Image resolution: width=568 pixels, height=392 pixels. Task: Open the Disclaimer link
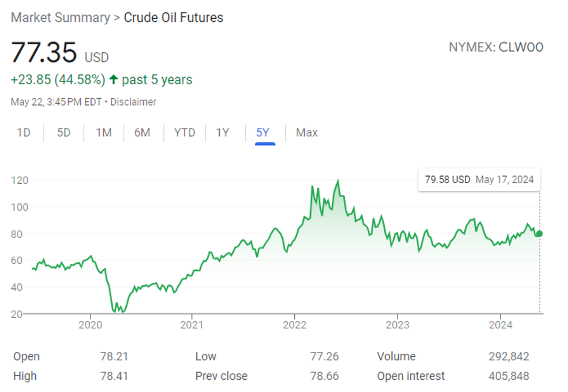(x=134, y=102)
